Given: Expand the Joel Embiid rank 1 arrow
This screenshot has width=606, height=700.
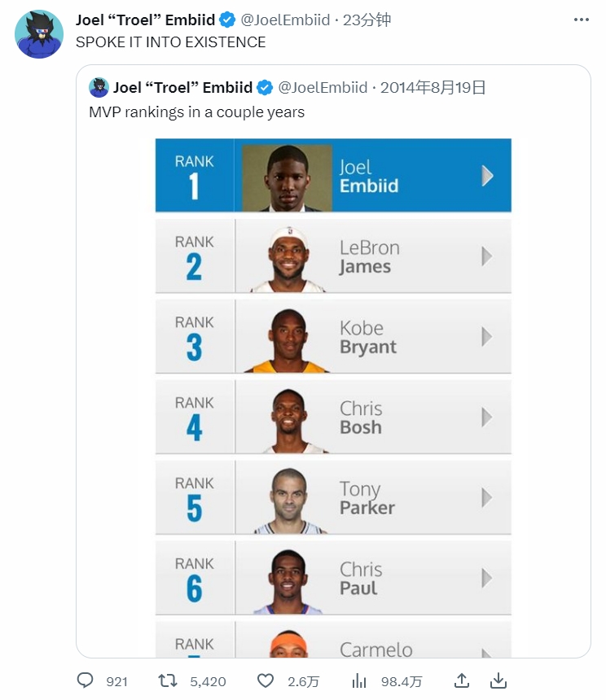Looking at the screenshot, I should point(487,176).
